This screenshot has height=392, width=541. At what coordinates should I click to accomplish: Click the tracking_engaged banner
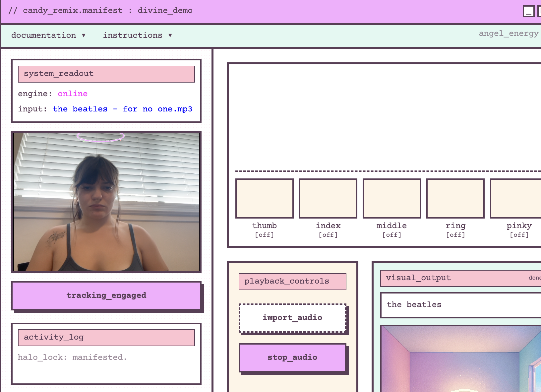click(x=106, y=295)
